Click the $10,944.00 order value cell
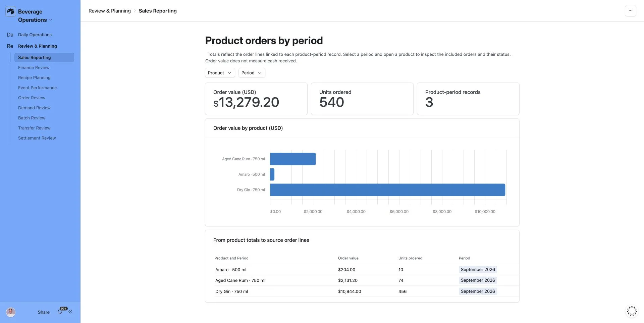This screenshot has height=323, width=644. [350, 291]
